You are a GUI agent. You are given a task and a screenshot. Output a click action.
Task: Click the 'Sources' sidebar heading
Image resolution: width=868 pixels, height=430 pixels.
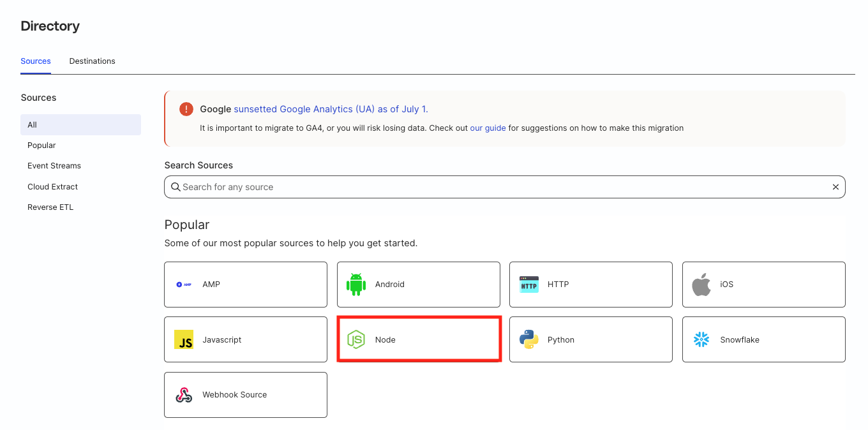coord(38,98)
